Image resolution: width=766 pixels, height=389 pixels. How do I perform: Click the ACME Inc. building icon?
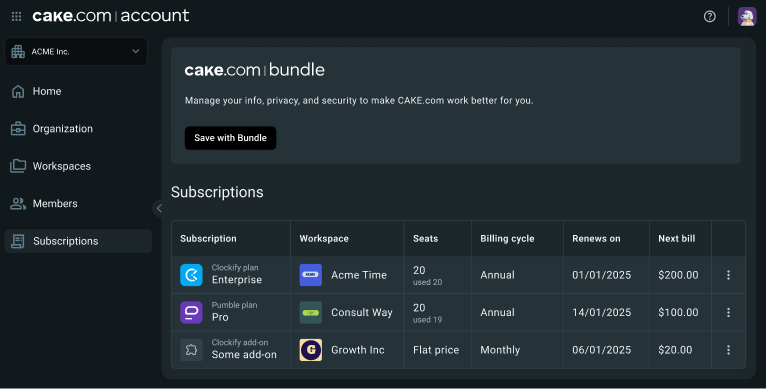point(18,51)
